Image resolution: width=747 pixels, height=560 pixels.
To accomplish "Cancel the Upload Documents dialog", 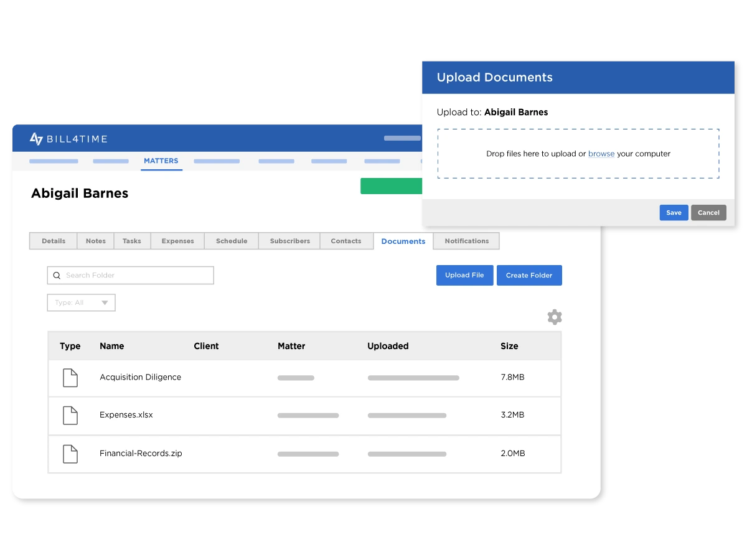I will [x=708, y=213].
